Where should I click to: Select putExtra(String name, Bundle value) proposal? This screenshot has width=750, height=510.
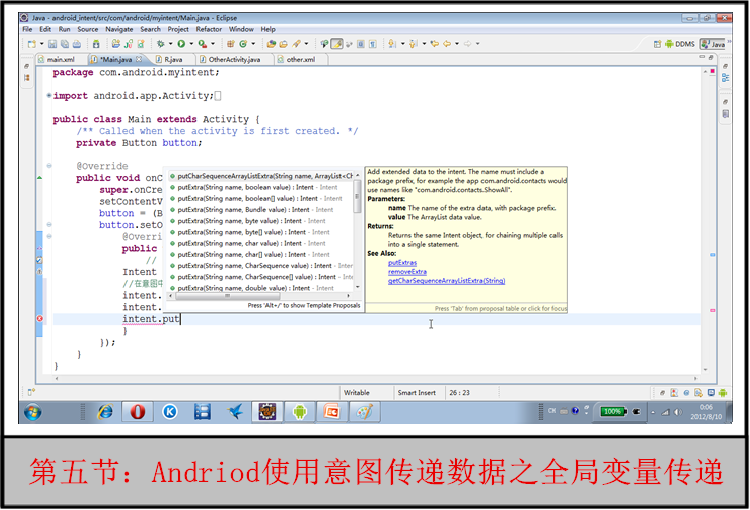point(261,210)
